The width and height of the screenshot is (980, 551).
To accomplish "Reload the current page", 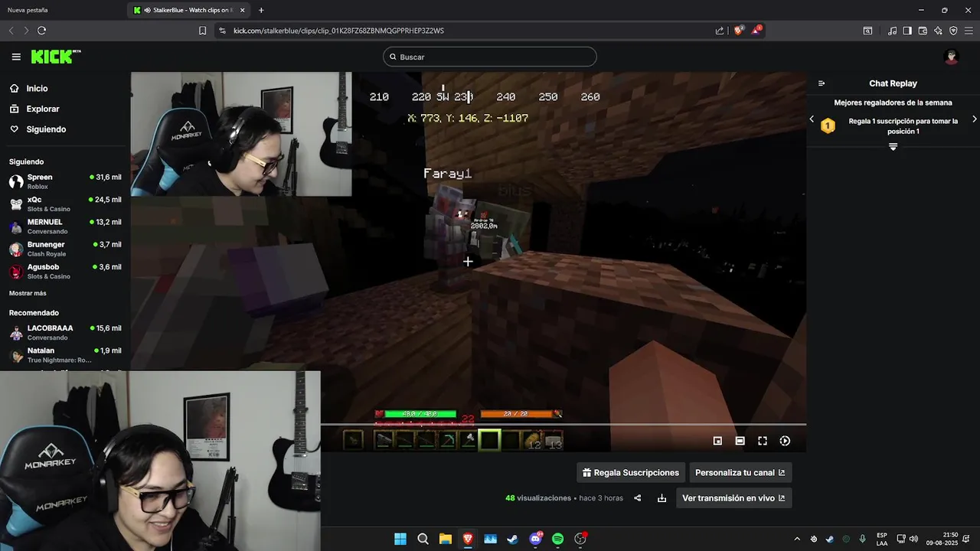I will tap(41, 31).
